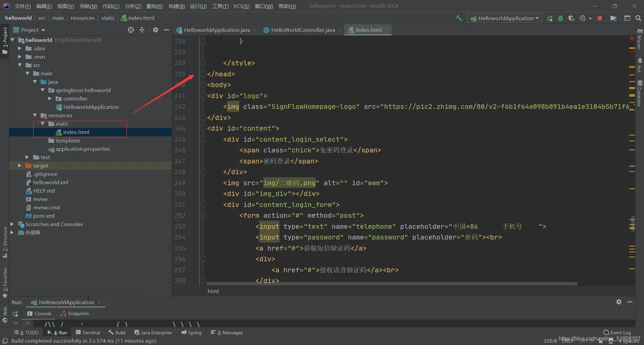644x345 pixels.
Task: Expand the target folder in project tree
Action: click(20, 166)
